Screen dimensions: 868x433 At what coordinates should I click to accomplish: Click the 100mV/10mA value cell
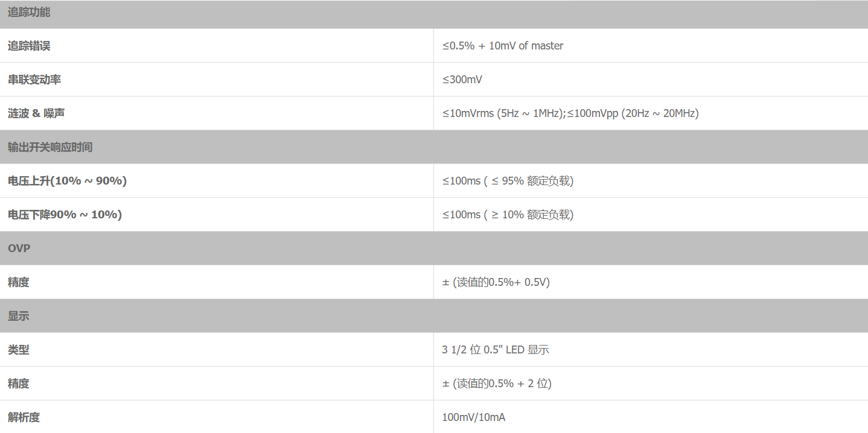(473, 417)
